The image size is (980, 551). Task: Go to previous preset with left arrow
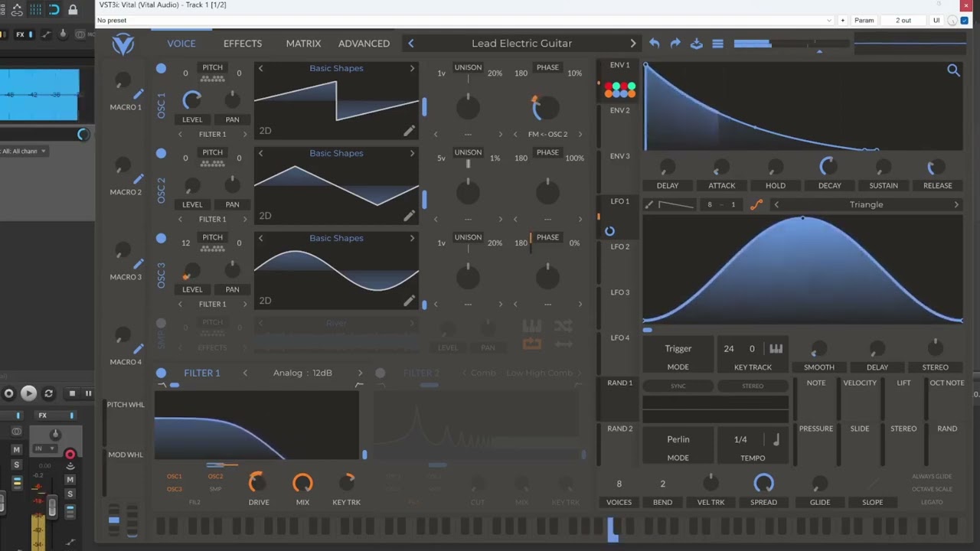[x=410, y=44]
